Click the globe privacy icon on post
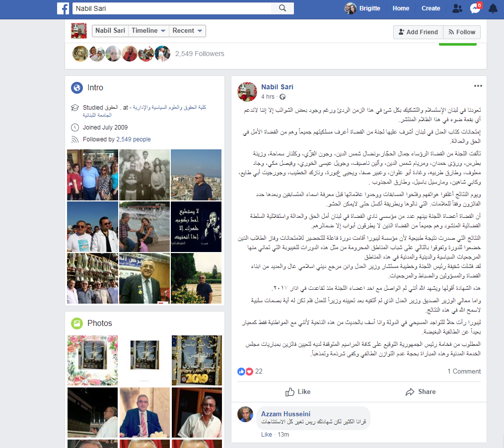Image resolution: width=504 pixels, height=448 pixels. click(x=283, y=97)
